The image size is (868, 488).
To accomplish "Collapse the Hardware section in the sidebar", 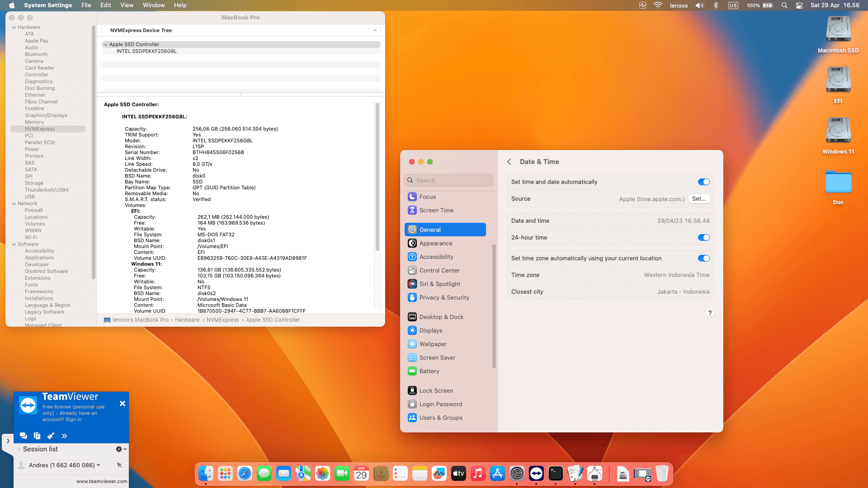I will click(x=14, y=28).
